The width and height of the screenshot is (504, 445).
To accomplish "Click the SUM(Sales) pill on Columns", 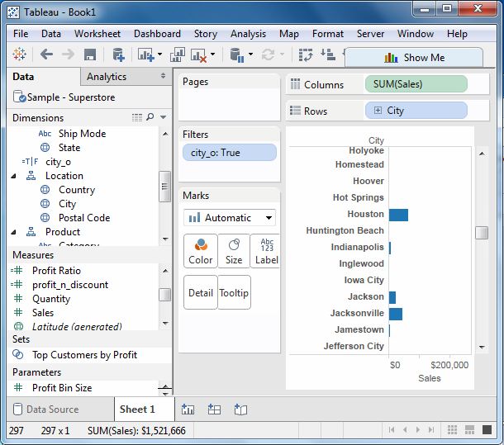I will [x=416, y=84].
